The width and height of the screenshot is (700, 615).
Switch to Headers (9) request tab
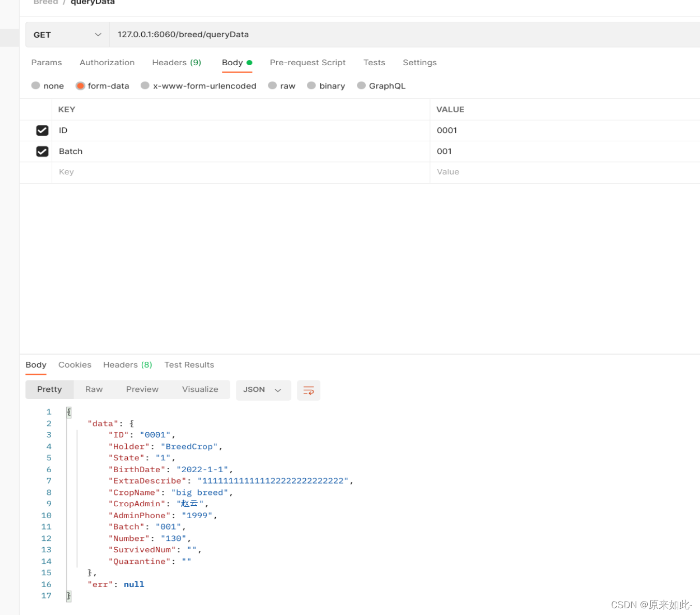point(176,63)
